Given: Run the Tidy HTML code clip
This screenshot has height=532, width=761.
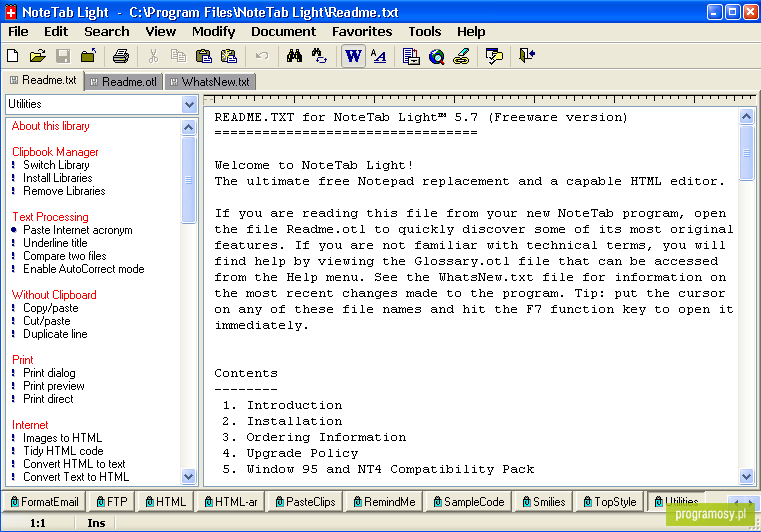Looking at the screenshot, I should point(63,451).
